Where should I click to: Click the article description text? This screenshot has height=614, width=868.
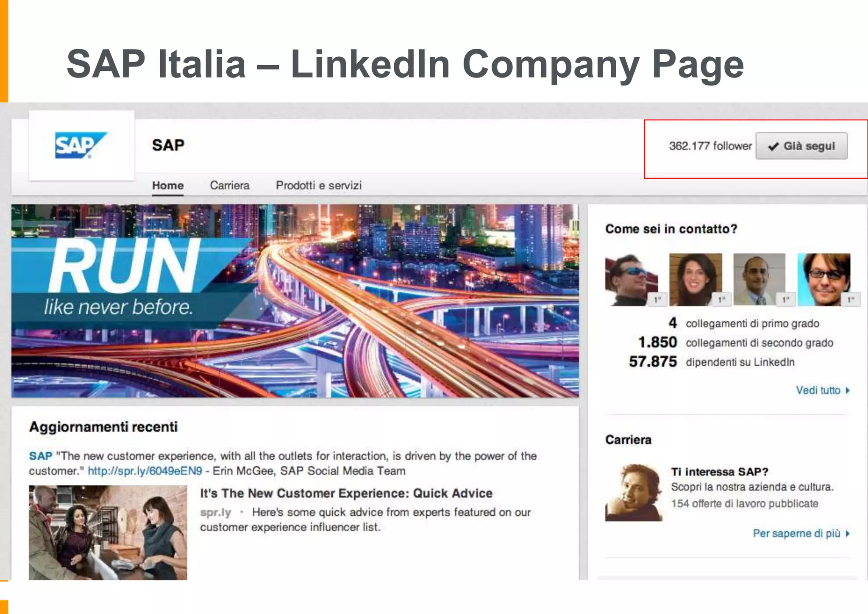pyautogui.click(x=365, y=520)
